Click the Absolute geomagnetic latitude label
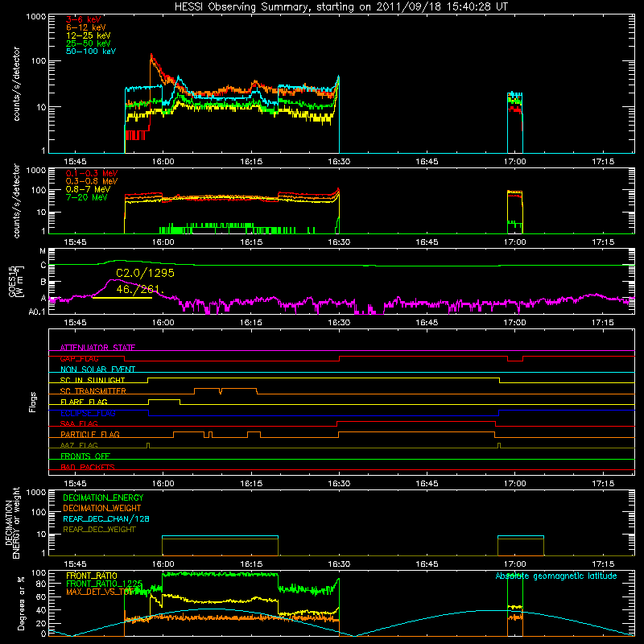The height and width of the screenshot is (644, 644). 556,576
